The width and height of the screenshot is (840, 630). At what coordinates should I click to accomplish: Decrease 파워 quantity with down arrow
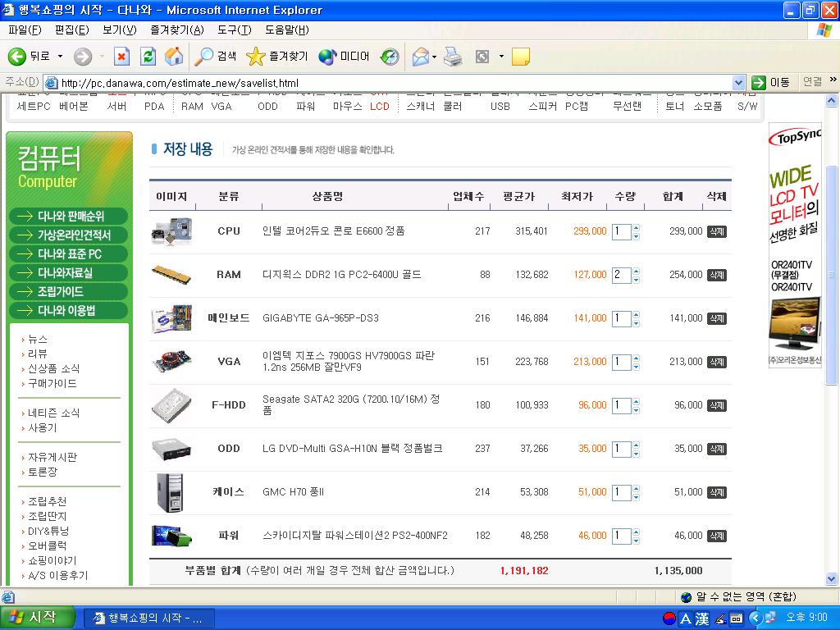pyautogui.click(x=636, y=541)
